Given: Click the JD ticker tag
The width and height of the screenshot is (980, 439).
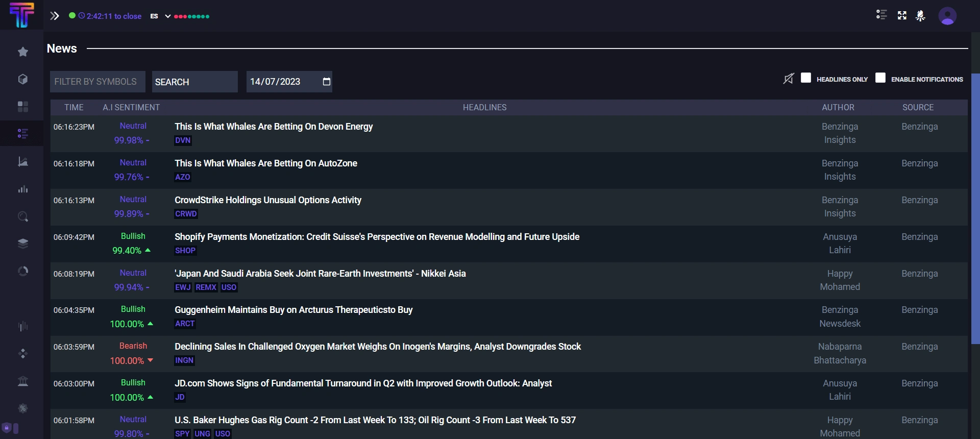Looking at the screenshot, I should point(180,397).
